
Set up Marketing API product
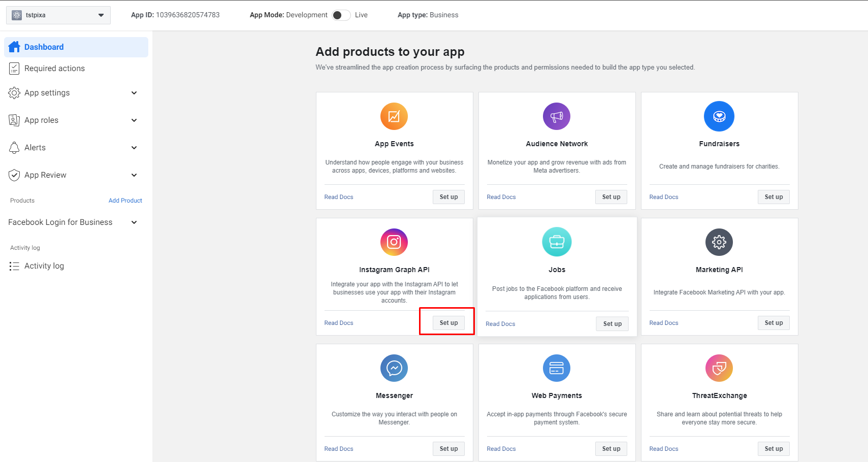point(774,323)
